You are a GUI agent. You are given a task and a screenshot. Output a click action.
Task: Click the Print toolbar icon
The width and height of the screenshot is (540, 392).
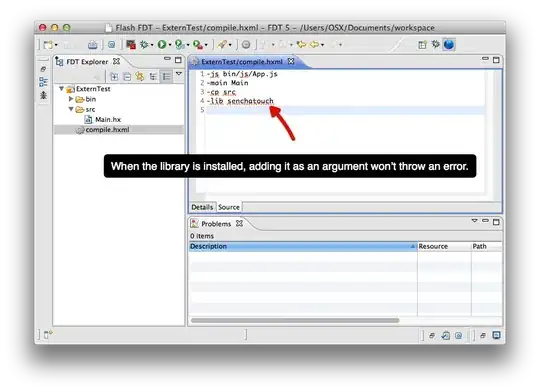coord(92,44)
